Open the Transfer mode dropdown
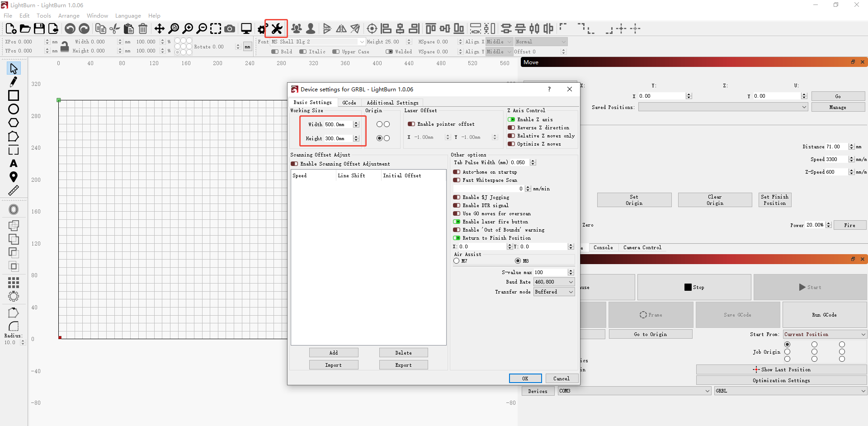Viewport: 868px width, 426px height. coord(554,292)
